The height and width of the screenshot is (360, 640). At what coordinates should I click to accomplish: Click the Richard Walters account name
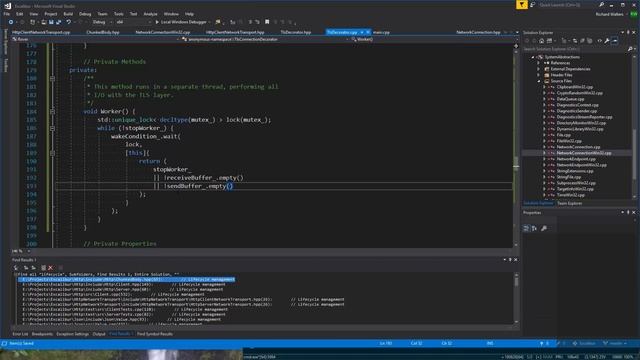[x=609, y=14]
